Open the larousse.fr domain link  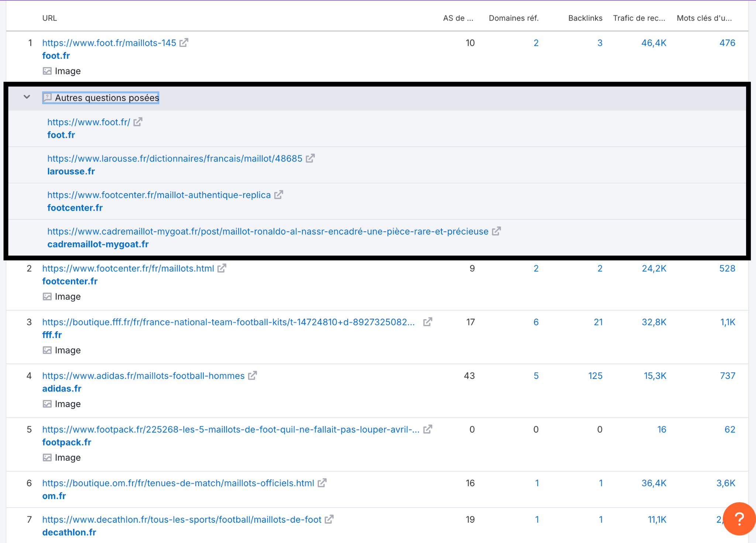(71, 171)
